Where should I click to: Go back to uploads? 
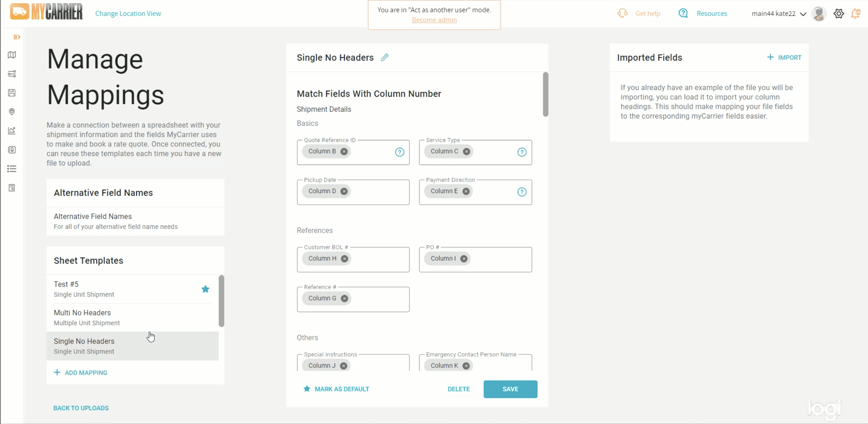(81, 408)
